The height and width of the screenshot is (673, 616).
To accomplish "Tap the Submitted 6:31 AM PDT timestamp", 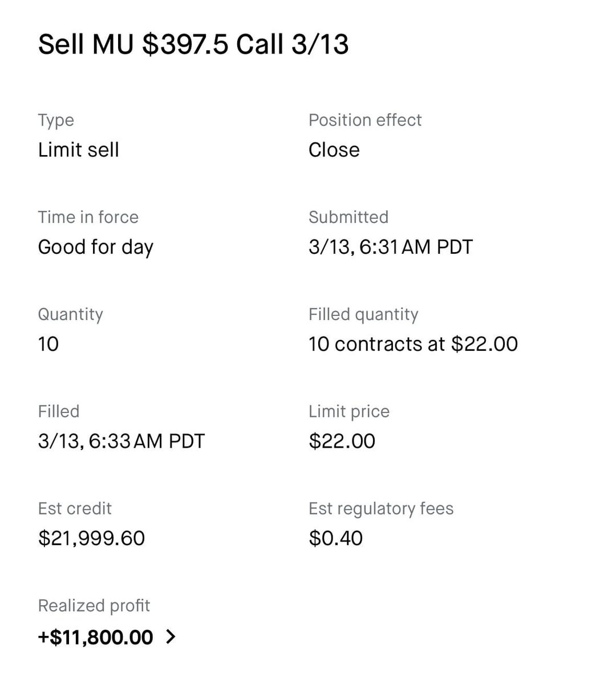I will pyautogui.click(x=390, y=247).
